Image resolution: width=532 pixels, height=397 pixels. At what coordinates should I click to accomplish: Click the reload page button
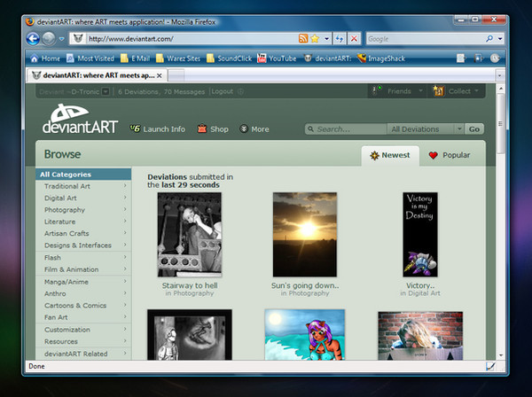coord(340,39)
